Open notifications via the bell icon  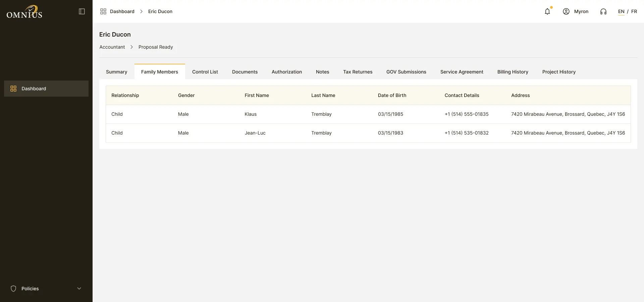coord(547,11)
